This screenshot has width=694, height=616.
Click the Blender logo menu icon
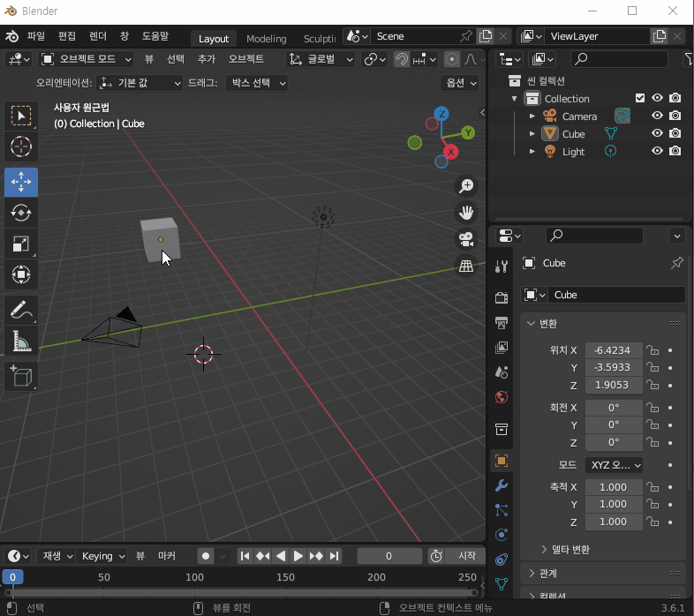tap(12, 36)
